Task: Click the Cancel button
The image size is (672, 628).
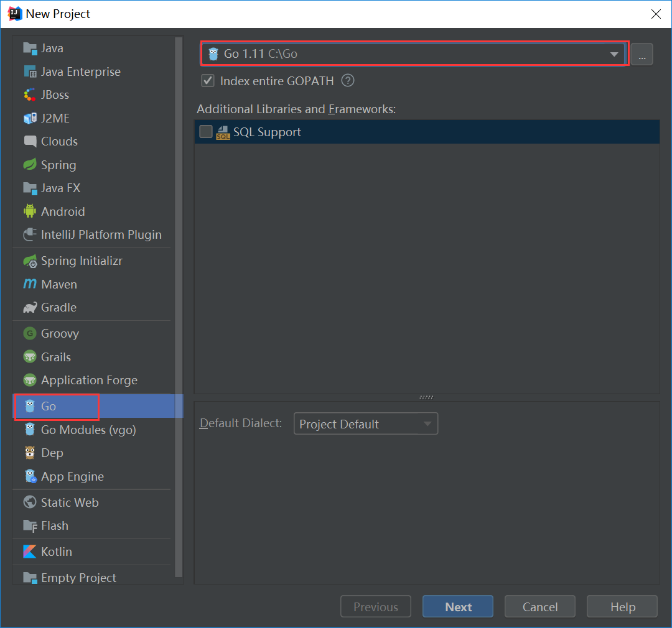Action: (x=540, y=606)
